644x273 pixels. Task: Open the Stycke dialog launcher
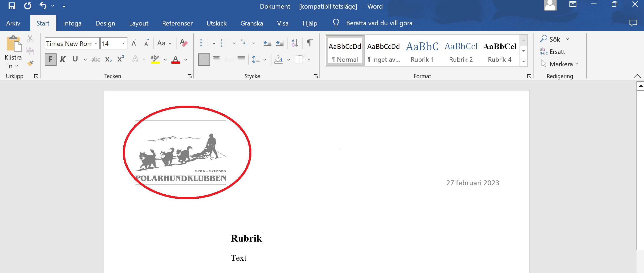tap(316, 77)
